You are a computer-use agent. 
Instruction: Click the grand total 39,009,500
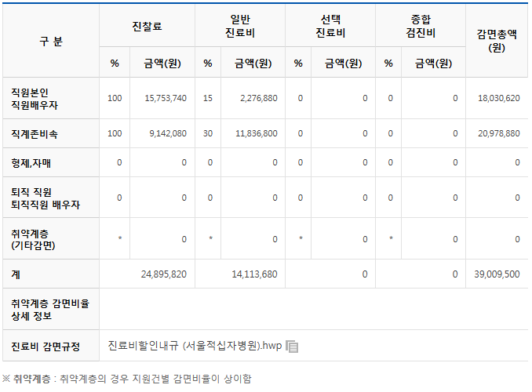pos(497,274)
